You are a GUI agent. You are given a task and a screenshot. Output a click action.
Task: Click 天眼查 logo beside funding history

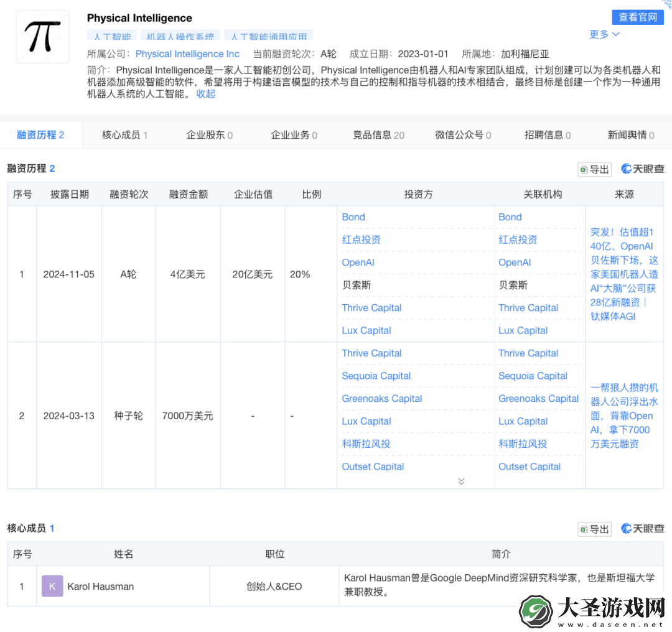click(642, 169)
